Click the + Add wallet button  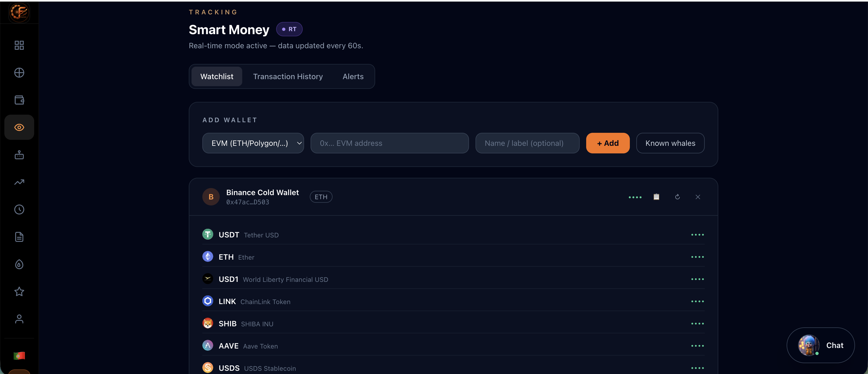pos(608,143)
